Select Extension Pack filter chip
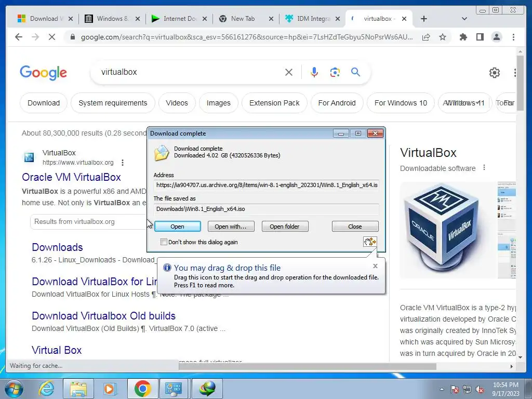Screen dimensions: 532x399 point(274,103)
